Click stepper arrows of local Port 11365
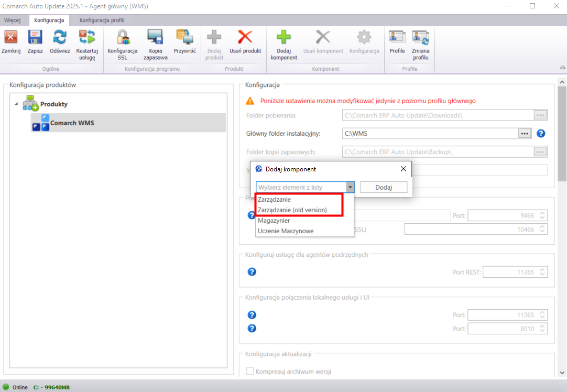 [542, 315]
